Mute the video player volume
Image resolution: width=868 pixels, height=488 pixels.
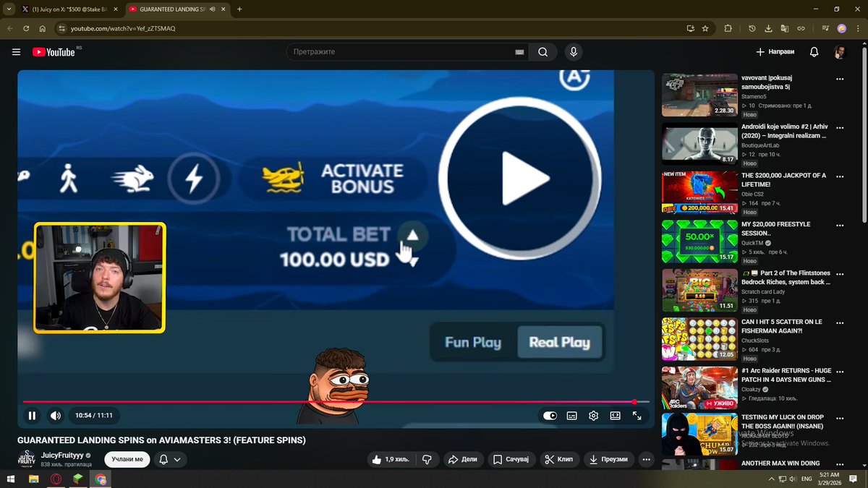(56, 416)
